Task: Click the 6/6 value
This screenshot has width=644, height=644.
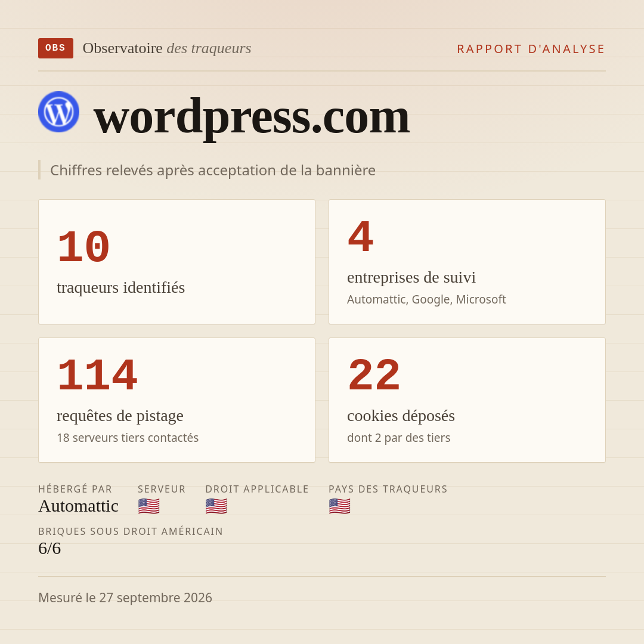Action: pyautogui.click(x=49, y=549)
